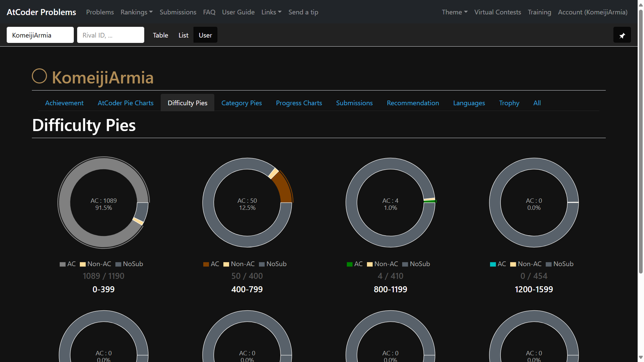Select the Table view button
The width and height of the screenshot is (644, 362).
[x=160, y=35]
